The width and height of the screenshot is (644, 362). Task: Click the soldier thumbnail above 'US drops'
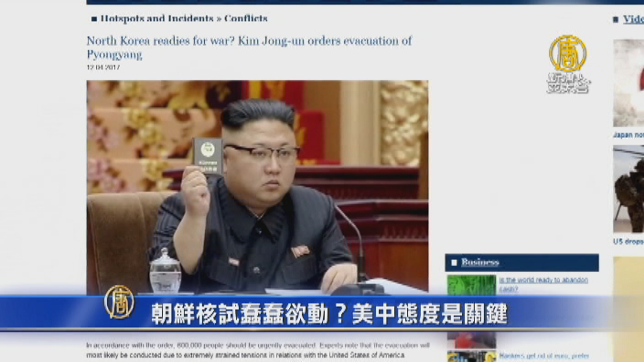click(629, 189)
